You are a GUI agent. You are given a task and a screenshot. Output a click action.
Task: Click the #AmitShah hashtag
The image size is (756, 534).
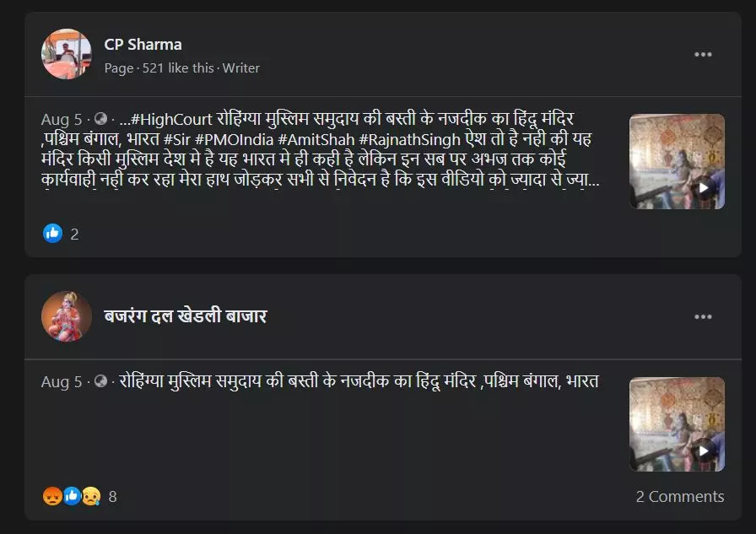[x=316, y=140]
